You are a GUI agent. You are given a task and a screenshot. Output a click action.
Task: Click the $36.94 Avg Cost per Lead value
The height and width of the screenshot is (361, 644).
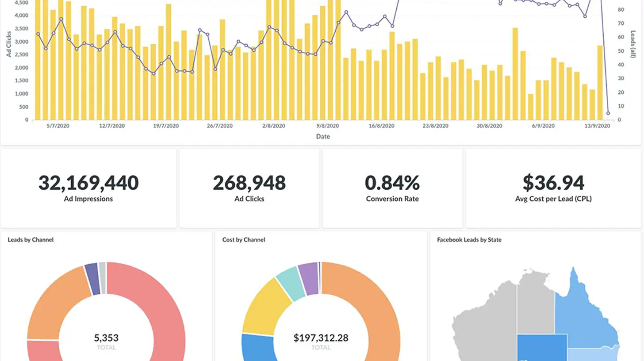click(x=553, y=183)
